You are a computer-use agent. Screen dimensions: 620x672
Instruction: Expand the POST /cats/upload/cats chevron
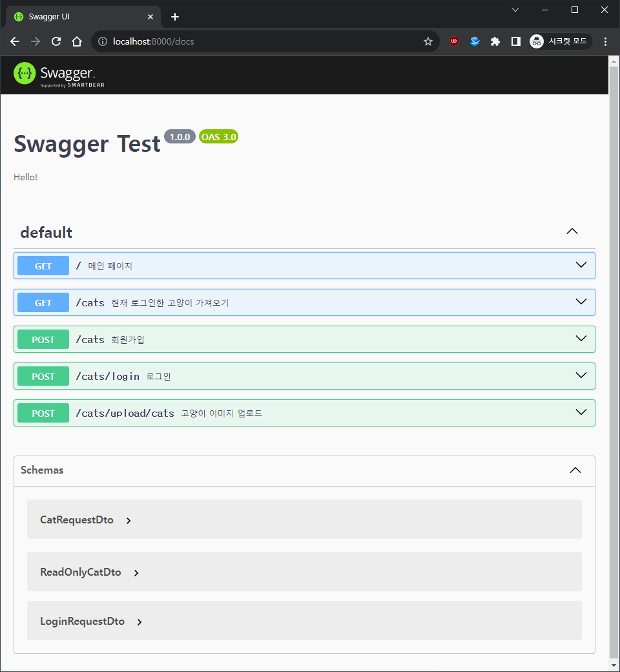click(581, 412)
